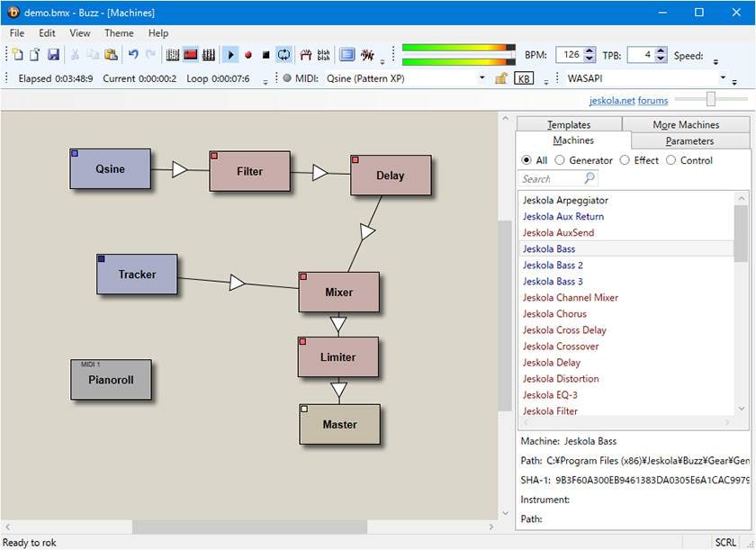Select the Control radio filter
The width and height of the screenshot is (756, 550).
671,160
